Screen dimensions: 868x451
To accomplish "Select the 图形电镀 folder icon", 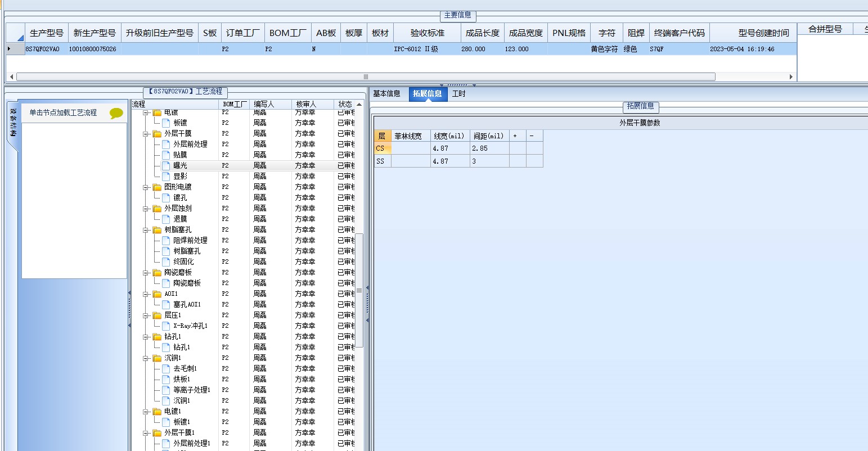I will pos(157,187).
